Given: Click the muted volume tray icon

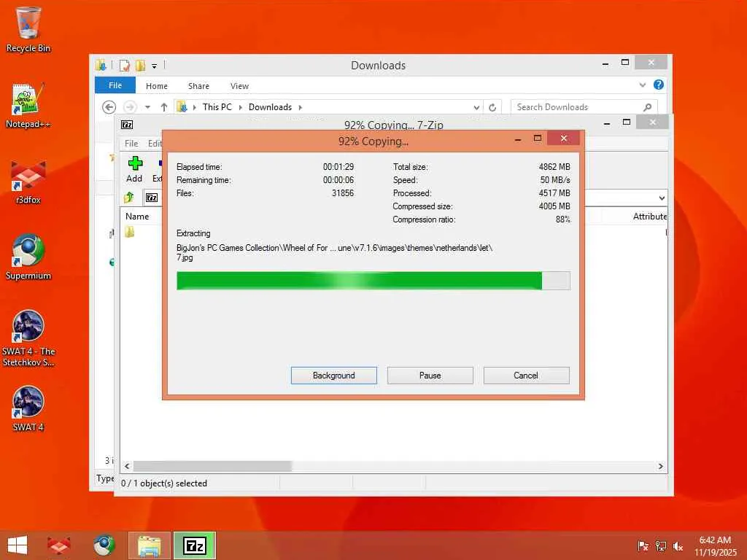Looking at the screenshot, I should 678,545.
